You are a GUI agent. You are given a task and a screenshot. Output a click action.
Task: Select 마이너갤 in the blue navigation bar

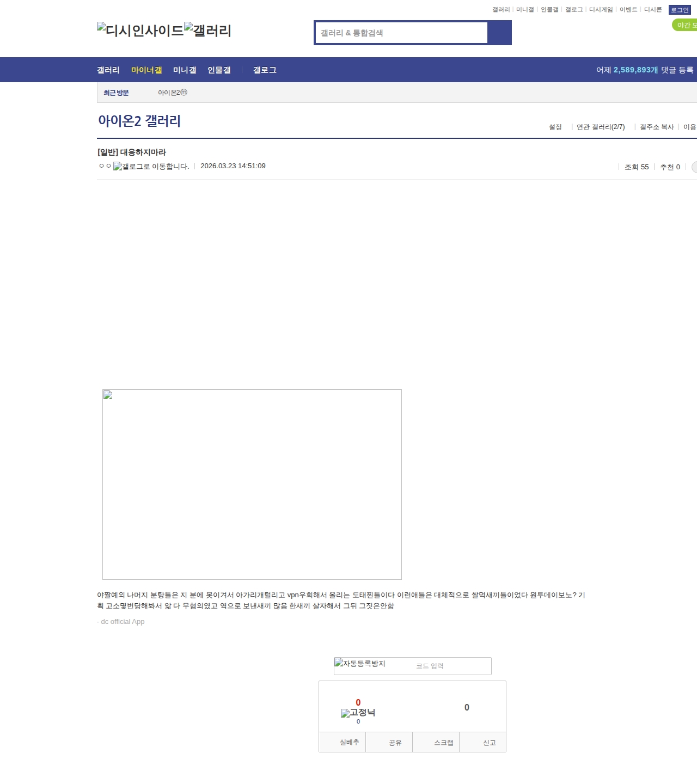click(x=146, y=70)
